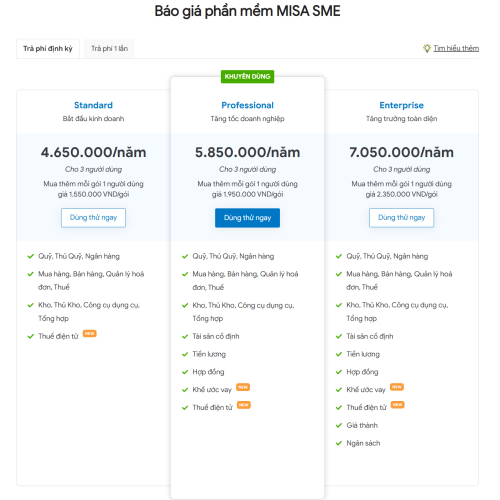The height and width of the screenshot is (500, 500).
Task: Click 'giá 2.350.000 VND/gói' in Enterprise
Action: click(401, 194)
